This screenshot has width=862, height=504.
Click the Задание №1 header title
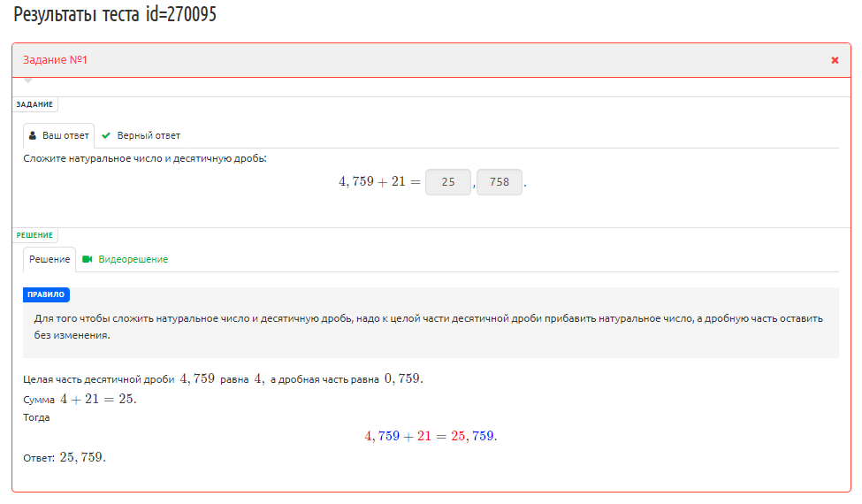tap(55, 60)
